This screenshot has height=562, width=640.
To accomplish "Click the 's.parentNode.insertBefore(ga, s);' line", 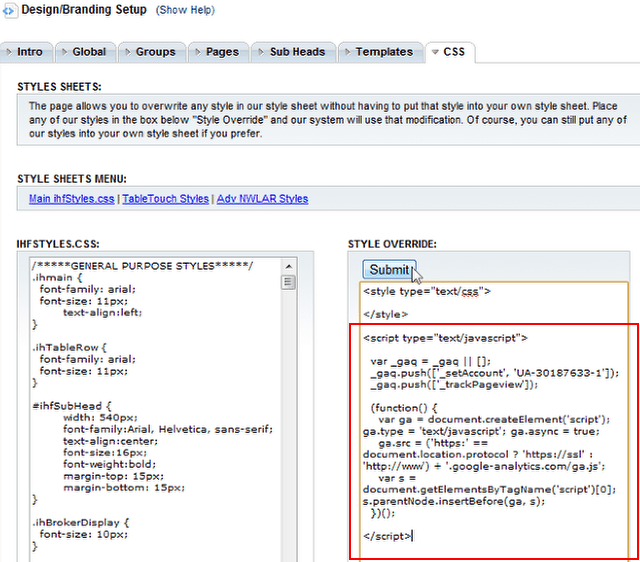I will (x=454, y=501).
